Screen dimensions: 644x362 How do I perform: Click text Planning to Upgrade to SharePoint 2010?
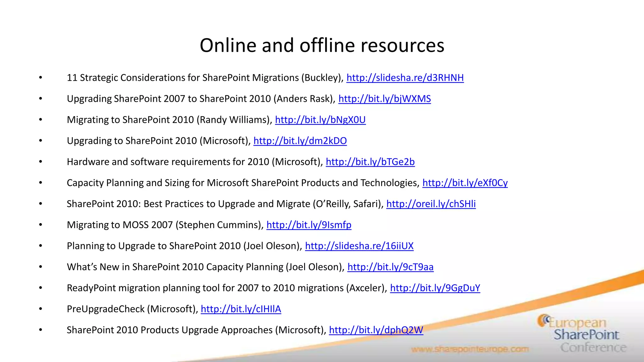point(154,246)
